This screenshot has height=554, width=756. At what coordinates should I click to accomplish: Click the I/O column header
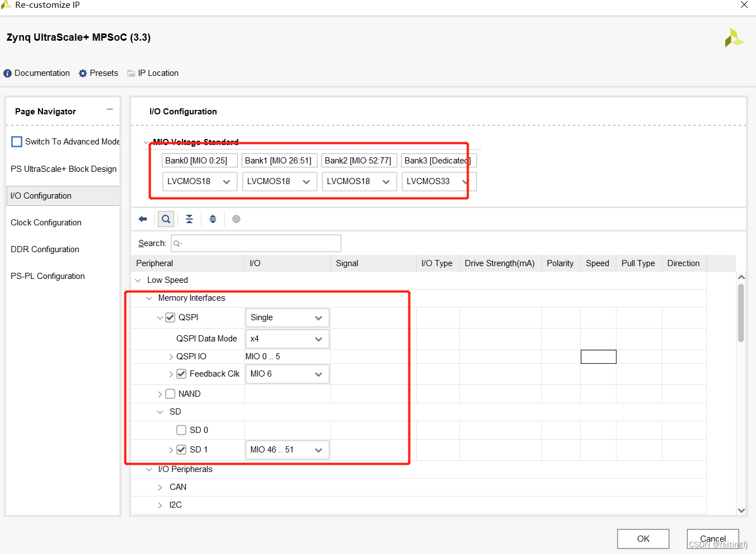coord(288,263)
